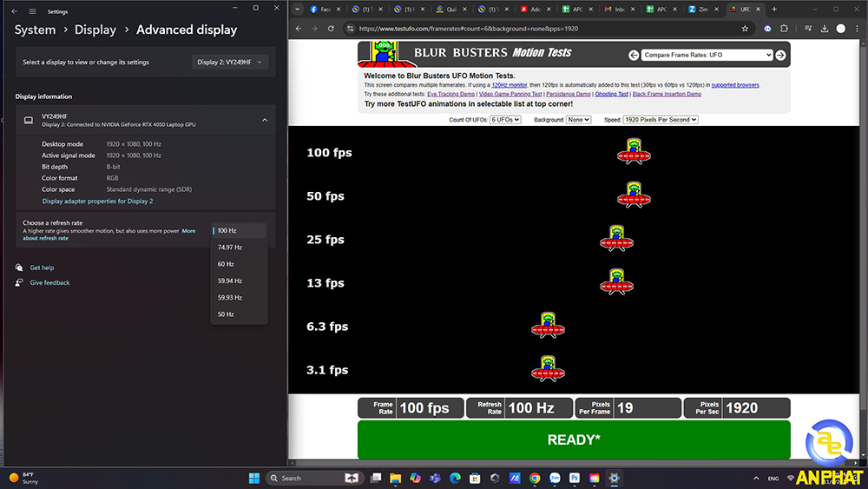The image size is (868, 489).
Task: Open Chrome downloads icon
Action: click(825, 29)
